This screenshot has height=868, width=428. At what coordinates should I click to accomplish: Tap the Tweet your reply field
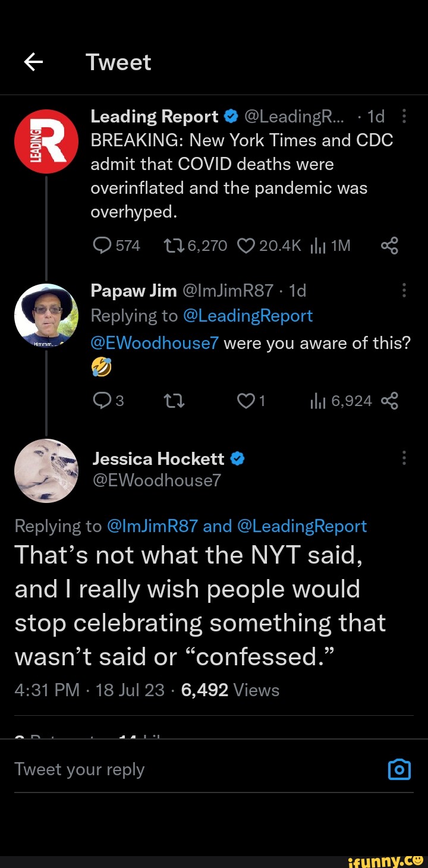tap(178, 769)
